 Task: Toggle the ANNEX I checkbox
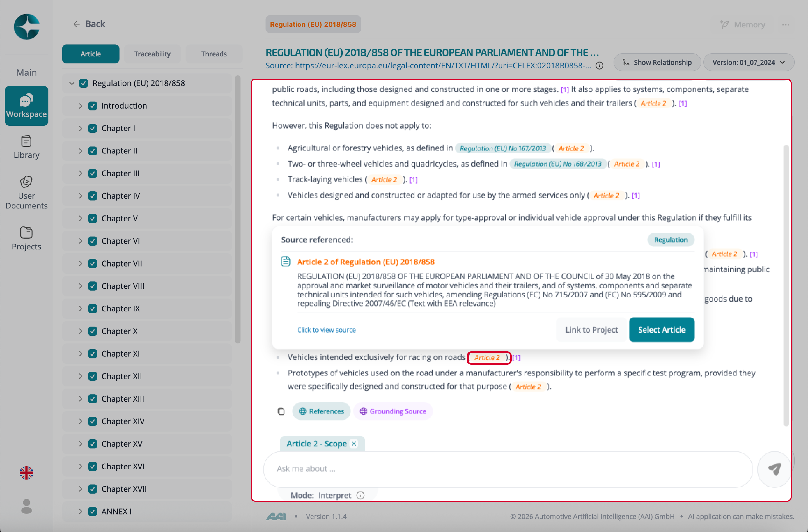[x=92, y=511]
